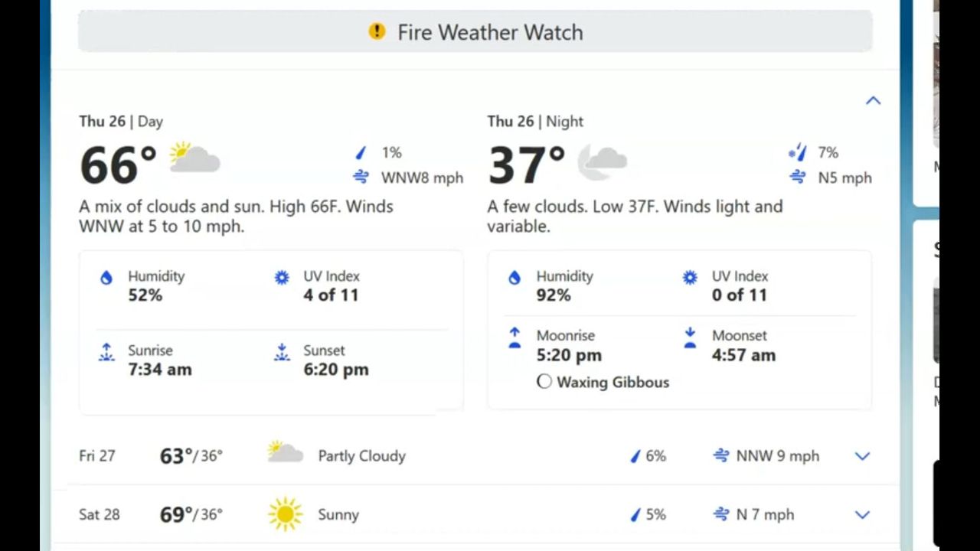Click the partly sunny icon beside 66°

pyautogui.click(x=194, y=158)
